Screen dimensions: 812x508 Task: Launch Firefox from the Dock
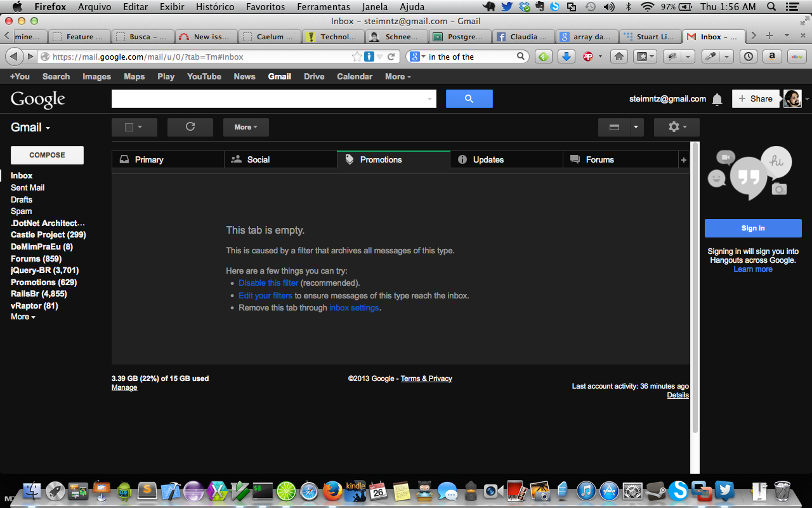[332, 490]
